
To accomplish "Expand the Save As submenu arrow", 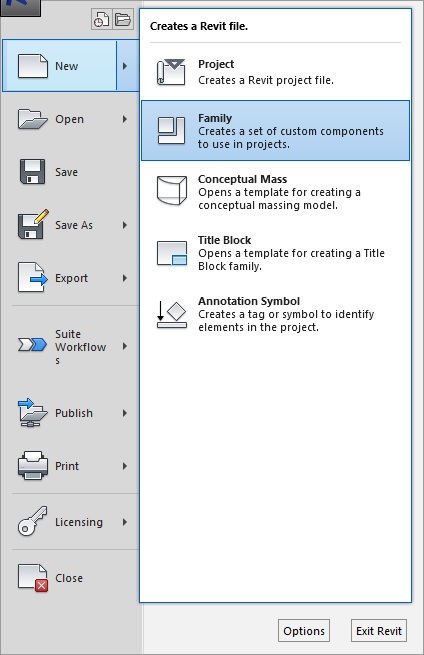I will click(125, 225).
